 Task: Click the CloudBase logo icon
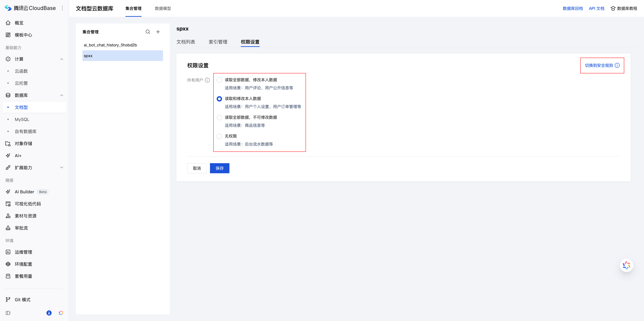pos(8,8)
